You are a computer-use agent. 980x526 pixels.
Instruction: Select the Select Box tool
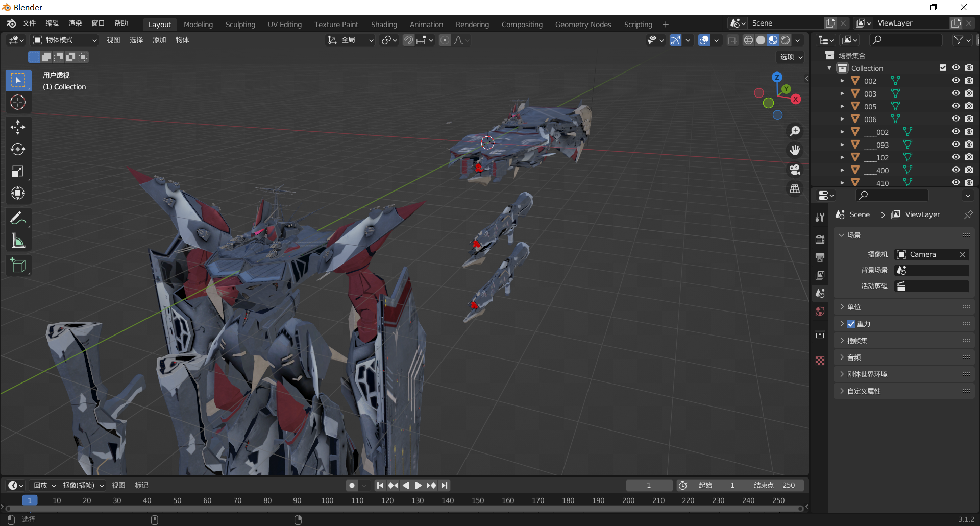tap(18, 81)
